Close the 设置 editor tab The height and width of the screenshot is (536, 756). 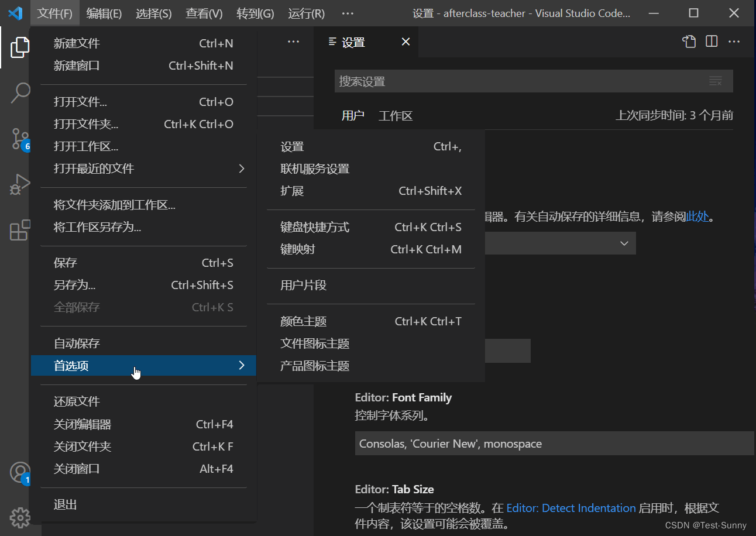(x=406, y=42)
